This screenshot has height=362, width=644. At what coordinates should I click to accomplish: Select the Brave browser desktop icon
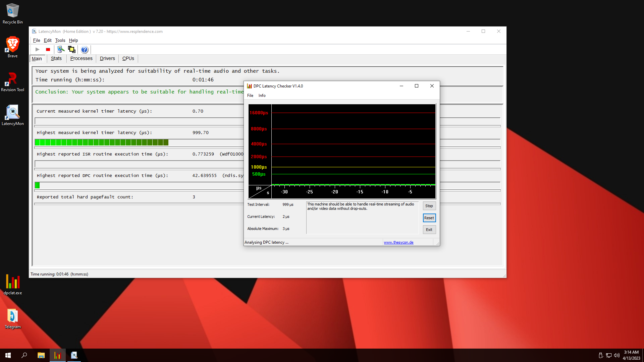(13, 47)
